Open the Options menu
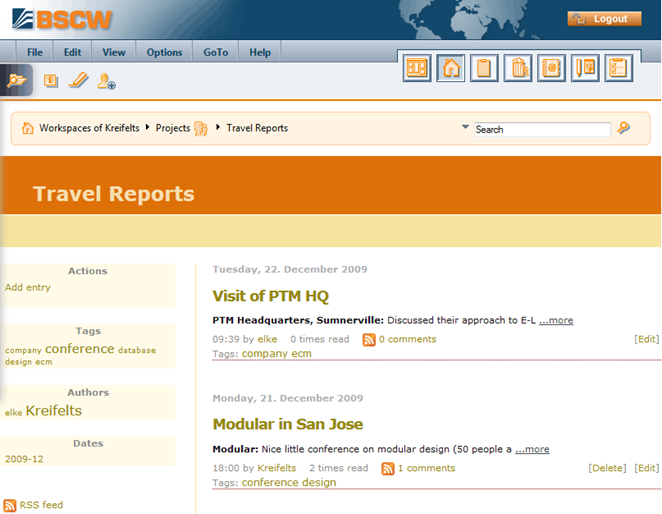 [x=164, y=52]
